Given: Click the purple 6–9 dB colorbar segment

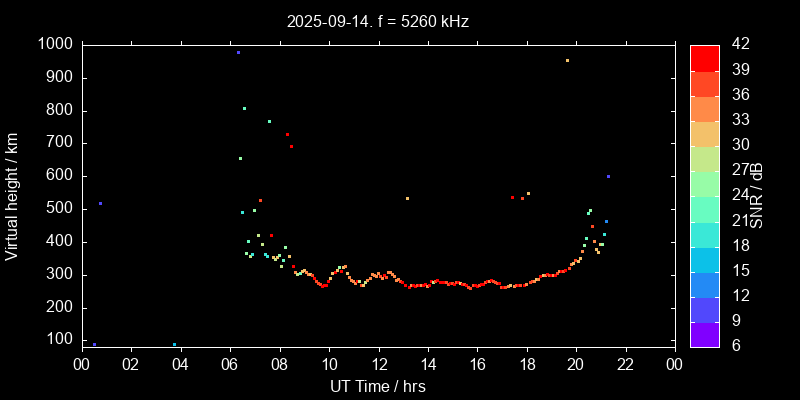Looking at the screenshot, I should click(x=704, y=335).
